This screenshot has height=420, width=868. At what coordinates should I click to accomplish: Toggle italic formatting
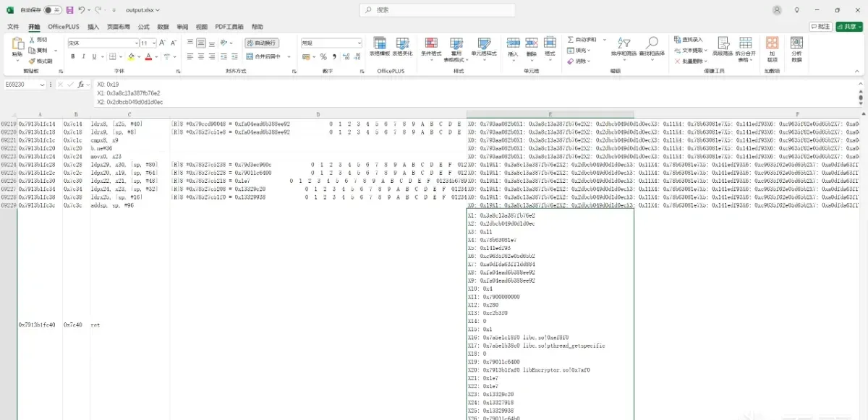pos(84,56)
